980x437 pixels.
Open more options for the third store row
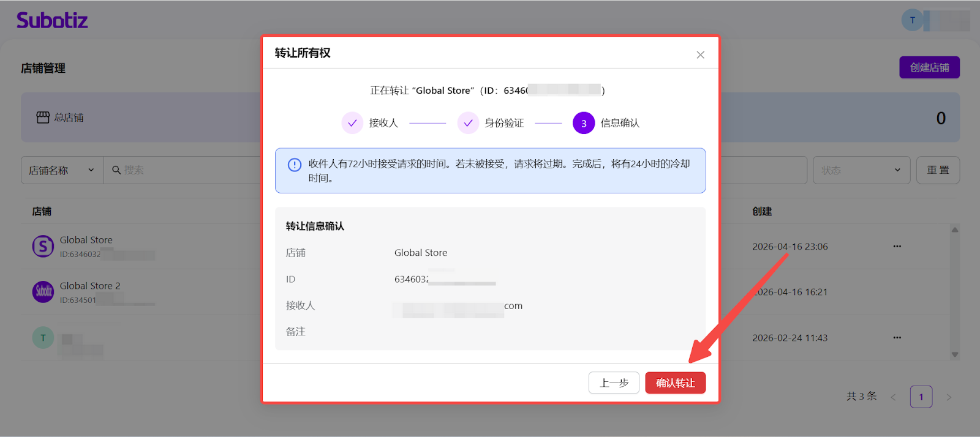(897, 338)
